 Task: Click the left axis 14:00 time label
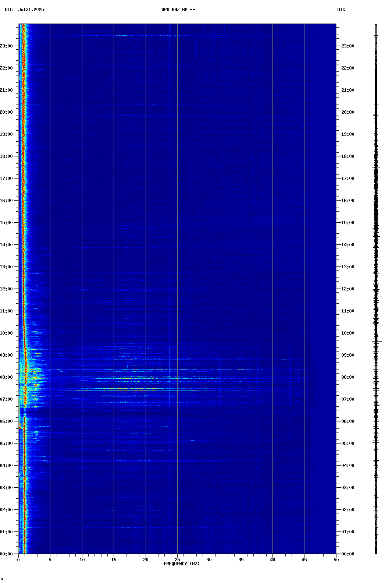(x=7, y=245)
